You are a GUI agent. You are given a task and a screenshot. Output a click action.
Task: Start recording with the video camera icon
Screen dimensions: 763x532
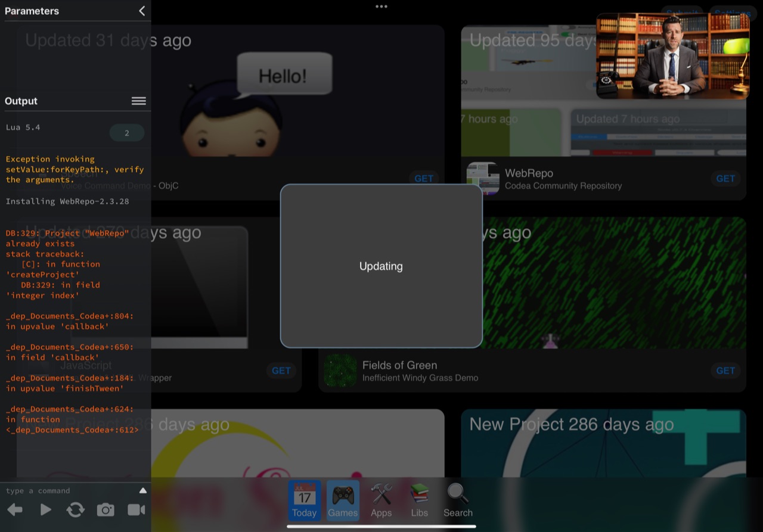coord(137,509)
